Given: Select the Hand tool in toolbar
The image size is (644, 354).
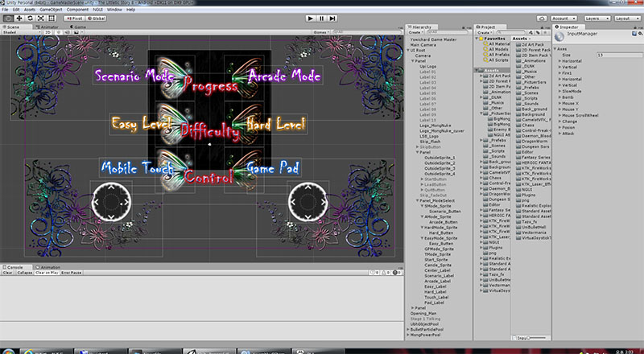Looking at the screenshot, I should tap(8, 19).
